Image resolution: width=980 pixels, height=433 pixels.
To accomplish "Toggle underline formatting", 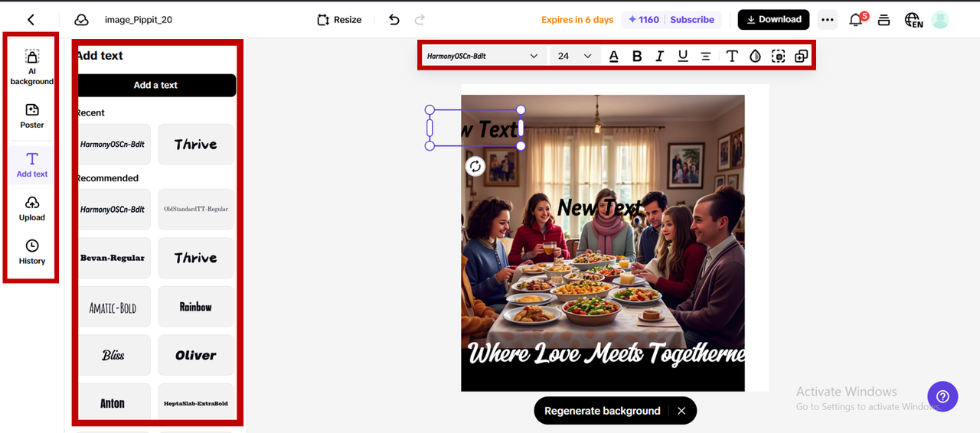I will click(683, 56).
